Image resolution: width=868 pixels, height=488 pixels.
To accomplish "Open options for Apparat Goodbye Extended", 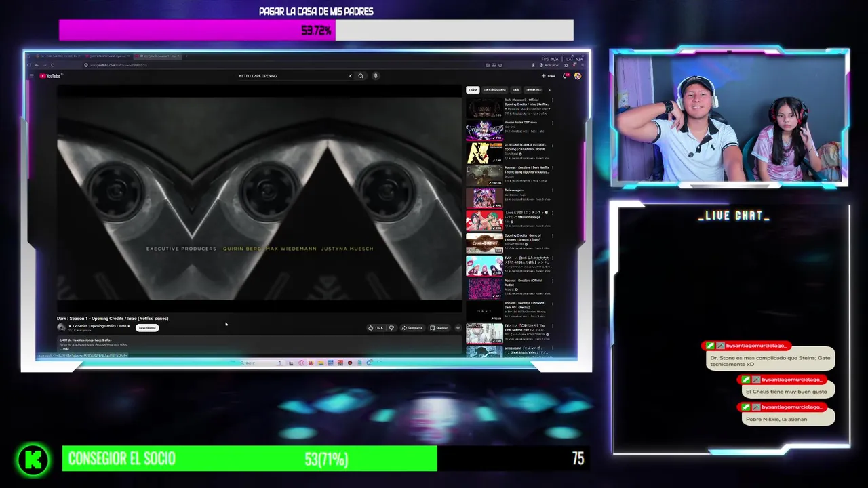I will (x=553, y=303).
